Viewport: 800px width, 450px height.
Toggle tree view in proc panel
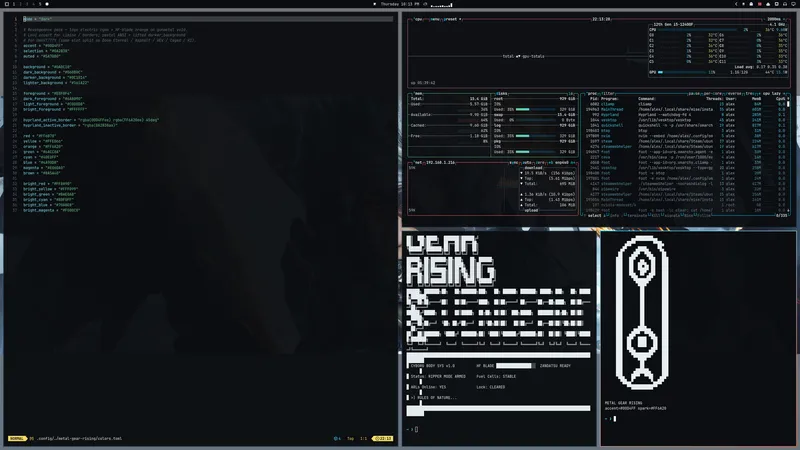coord(749,94)
